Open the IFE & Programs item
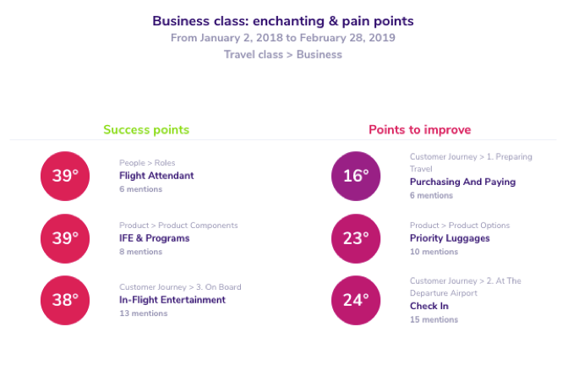568x392 pixels. [x=155, y=238]
